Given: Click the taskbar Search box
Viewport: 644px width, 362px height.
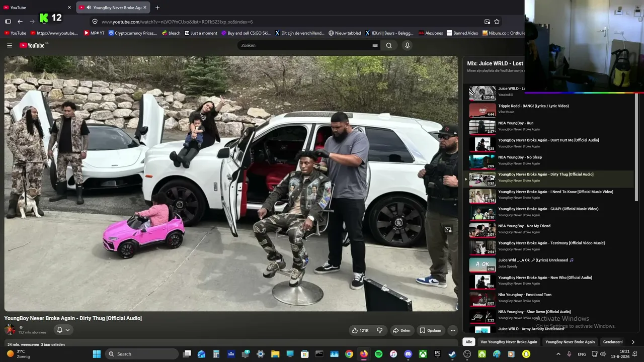Looking at the screenshot, I should pos(142,354).
